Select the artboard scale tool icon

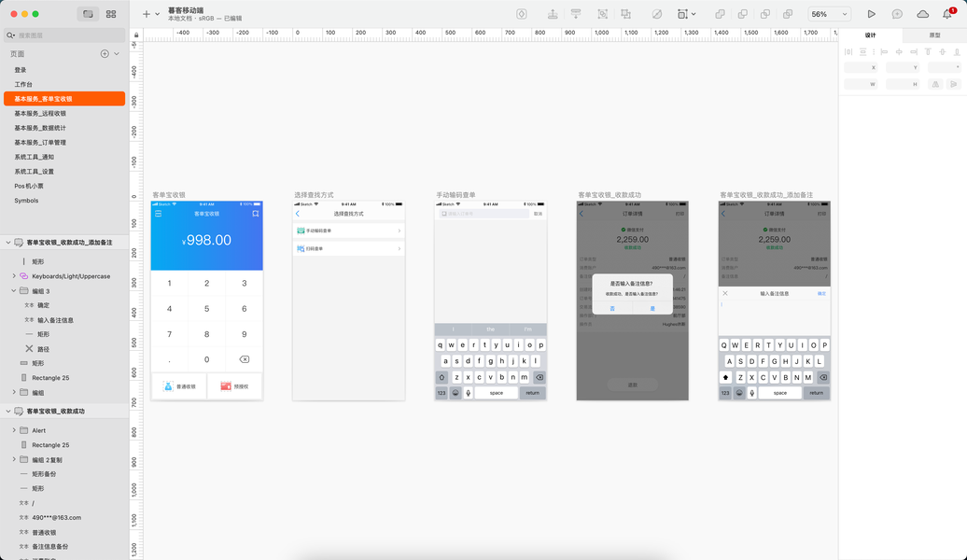tap(682, 14)
